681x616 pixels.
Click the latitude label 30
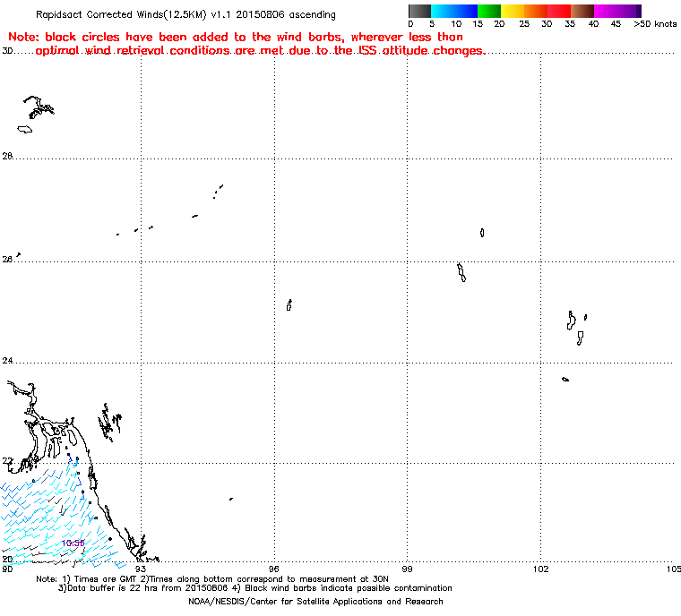click(x=7, y=51)
